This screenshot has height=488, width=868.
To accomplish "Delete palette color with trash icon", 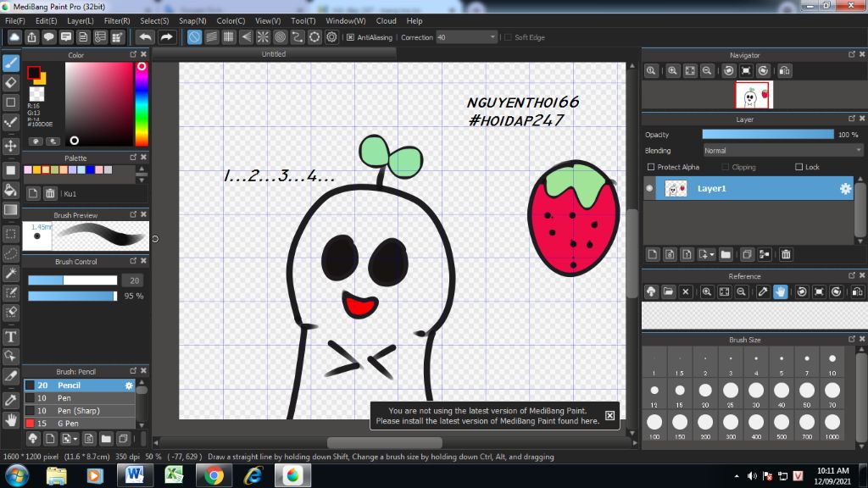I will 50,193.
